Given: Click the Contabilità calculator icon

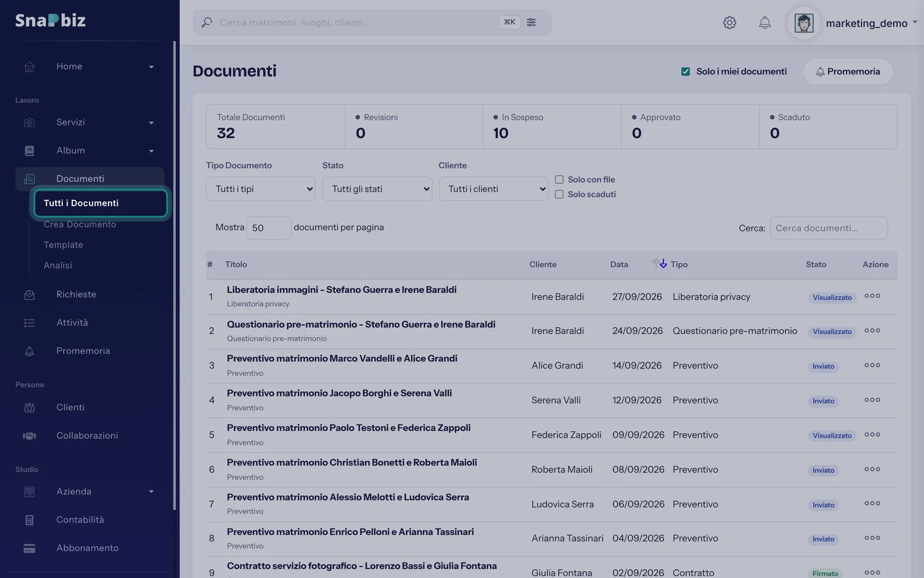Looking at the screenshot, I should coord(29,520).
